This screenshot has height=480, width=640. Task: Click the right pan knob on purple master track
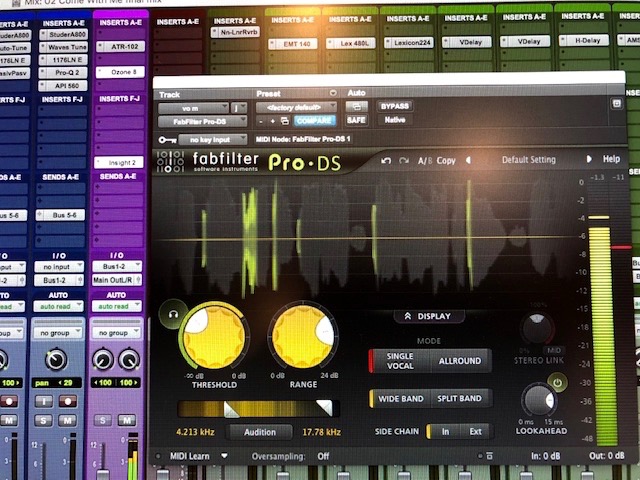tap(129, 360)
